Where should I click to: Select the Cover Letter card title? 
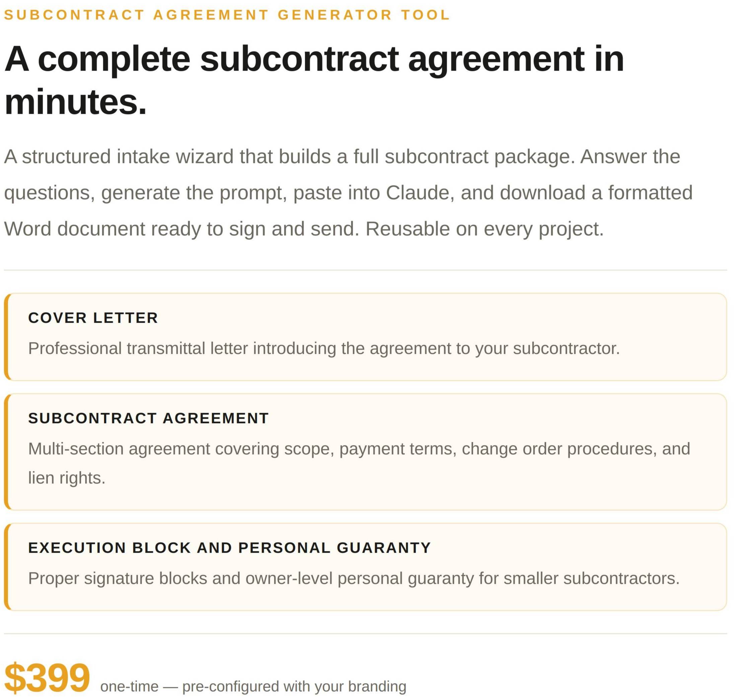pos(93,318)
